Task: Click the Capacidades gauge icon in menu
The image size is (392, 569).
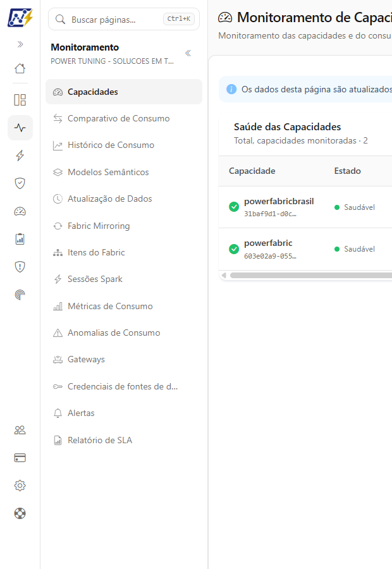Action: 58,92
